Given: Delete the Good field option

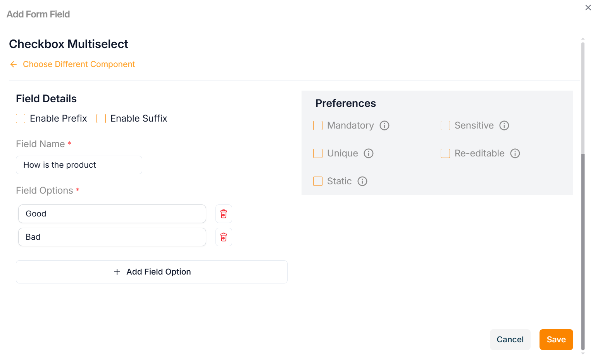Looking at the screenshot, I should [x=224, y=214].
